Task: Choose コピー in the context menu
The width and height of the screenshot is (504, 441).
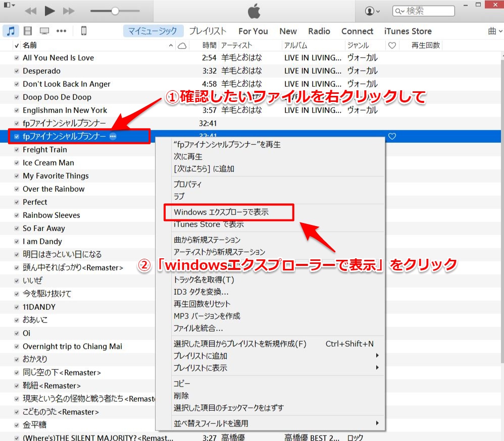Action: pos(182,384)
